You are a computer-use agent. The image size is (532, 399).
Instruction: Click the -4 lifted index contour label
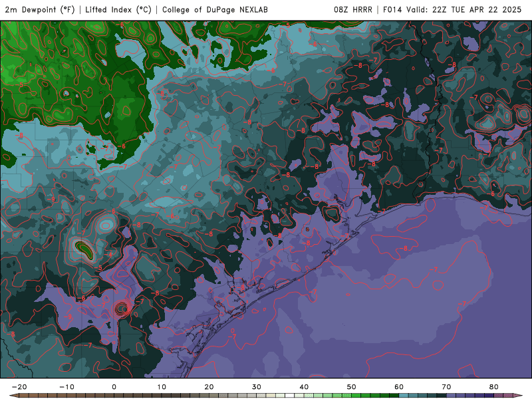[x=108, y=255]
